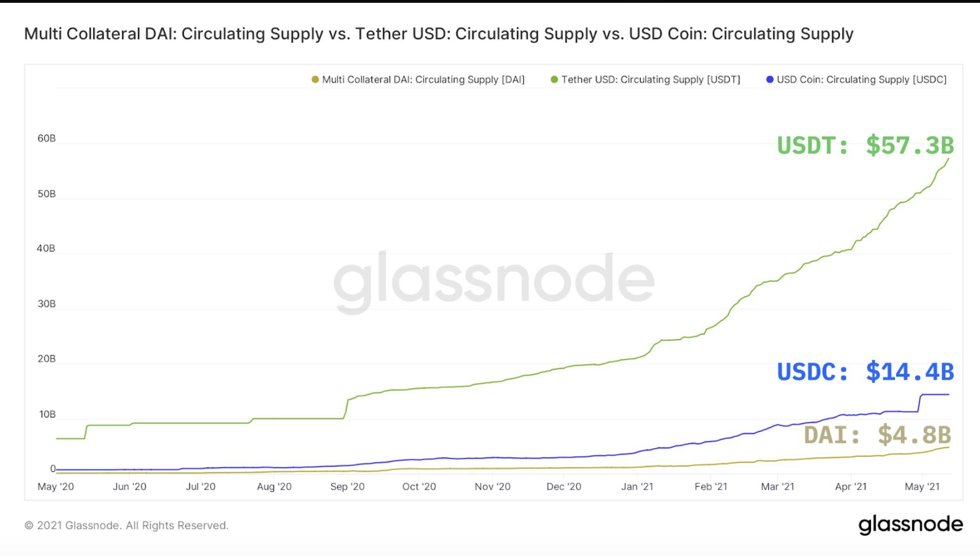Click the green USDT legend dot
Image resolution: width=980 pixels, height=556 pixels.
(x=555, y=80)
